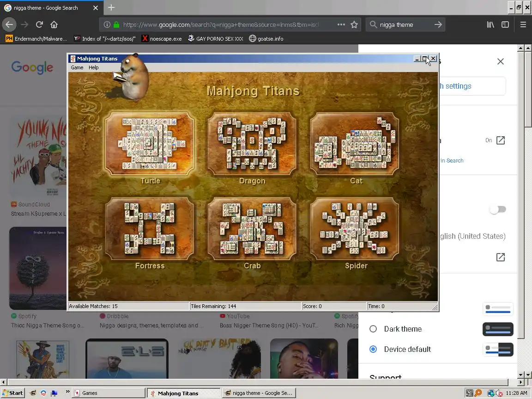The width and height of the screenshot is (532, 399).
Task: Click the Dark theme preview swatch
Action: (498, 329)
